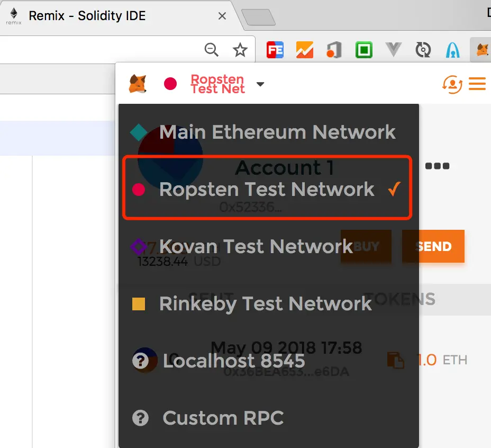Viewport: 491px width, 448px height.
Task: Click the SEND button
Action: [x=433, y=246]
